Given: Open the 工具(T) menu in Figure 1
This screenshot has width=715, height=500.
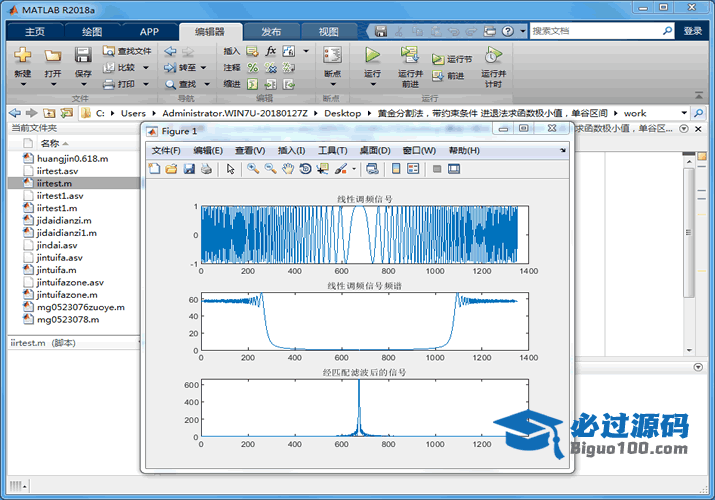Looking at the screenshot, I should point(332,150).
